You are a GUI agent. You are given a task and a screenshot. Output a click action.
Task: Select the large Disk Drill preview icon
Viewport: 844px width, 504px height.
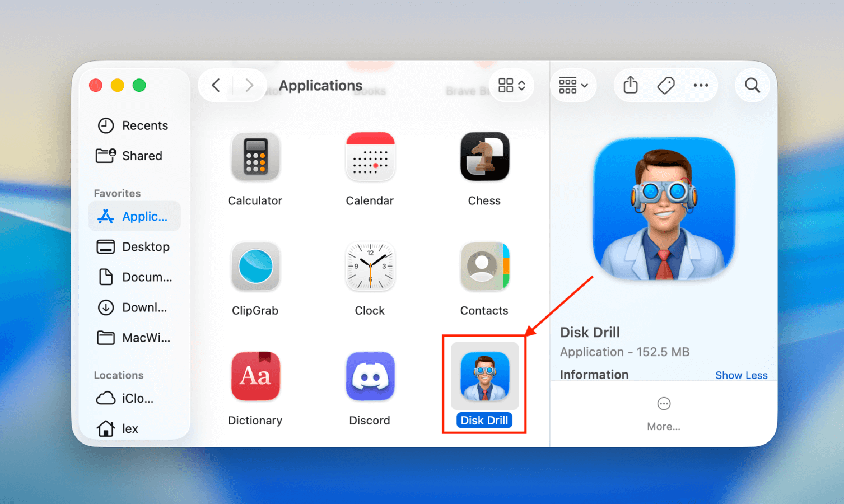664,209
